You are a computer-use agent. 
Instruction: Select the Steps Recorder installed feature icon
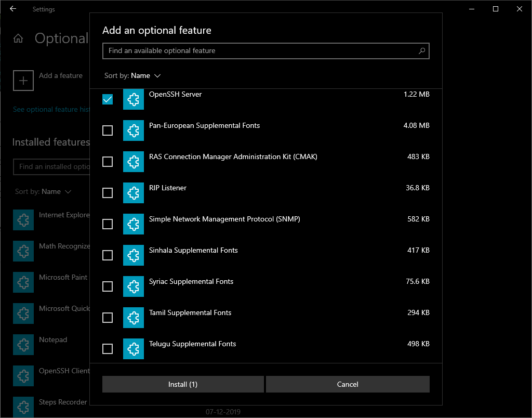(x=23, y=407)
